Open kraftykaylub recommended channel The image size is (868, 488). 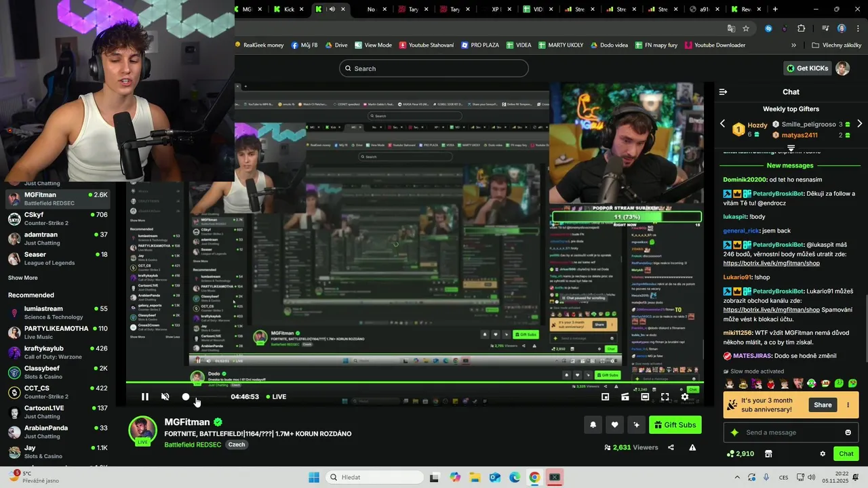point(58,352)
